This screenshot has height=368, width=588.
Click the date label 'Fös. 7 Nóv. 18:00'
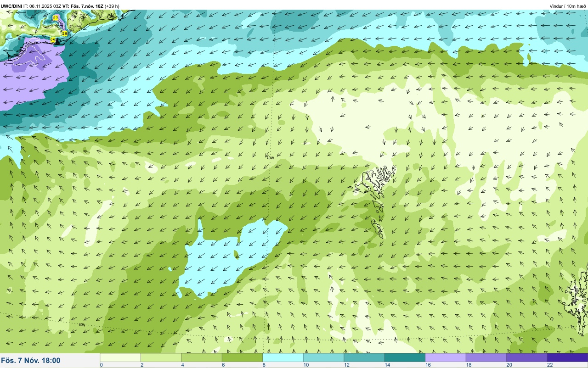tap(31, 361)
